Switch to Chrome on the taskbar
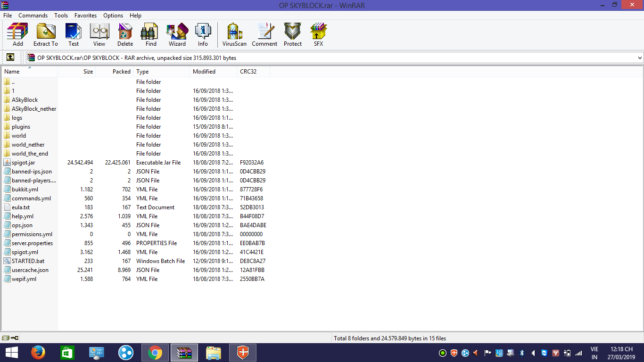This screenshot has width=644, height=362. tap(155, 353)
